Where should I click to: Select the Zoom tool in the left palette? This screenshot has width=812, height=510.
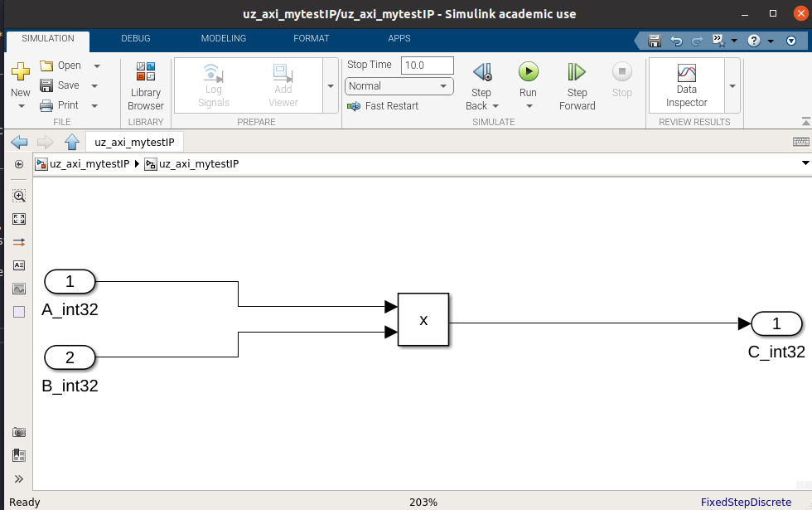pos(19,196)
